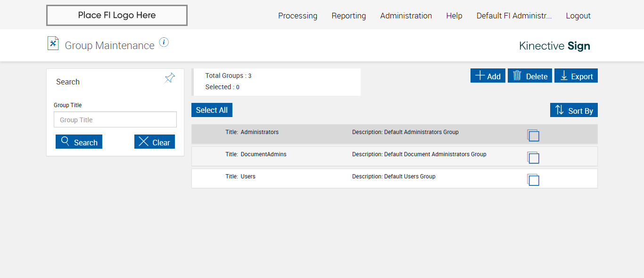Image resolution: width=644 pixels, height=278 pixels.
Task: Log out using the Logout link
Action: tap(578, 16)
